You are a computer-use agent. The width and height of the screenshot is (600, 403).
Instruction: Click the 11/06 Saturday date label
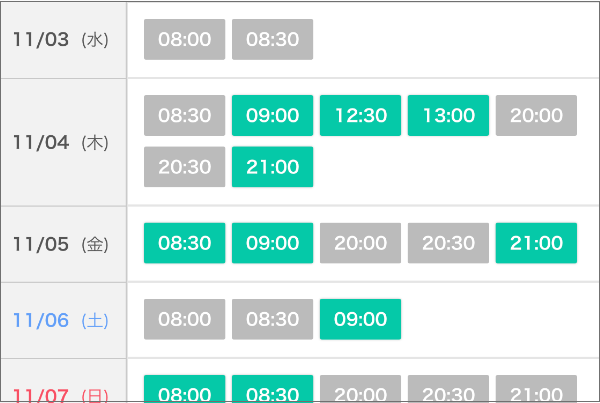[x=61, y=320]
